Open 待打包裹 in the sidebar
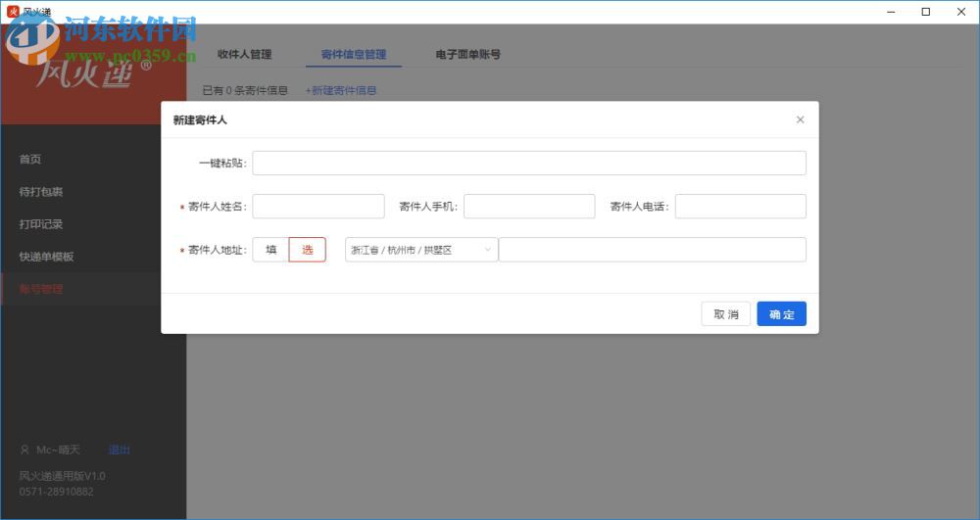Screen dimensions: 980x520 click(x=40, y=192)
